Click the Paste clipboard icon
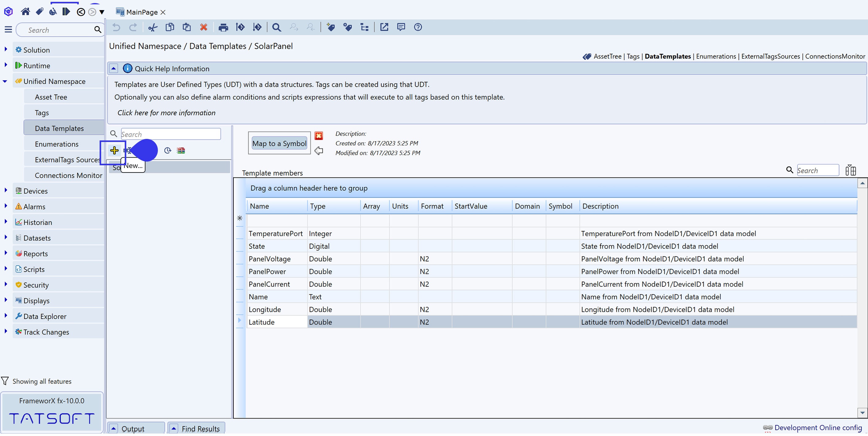Viewport: 868px width, 436px height. pyautogui.click(x=187, y=27)
